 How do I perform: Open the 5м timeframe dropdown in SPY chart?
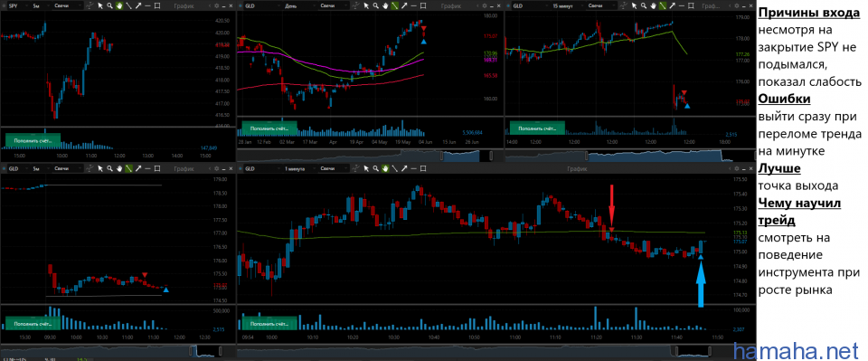tap(42, 5)
